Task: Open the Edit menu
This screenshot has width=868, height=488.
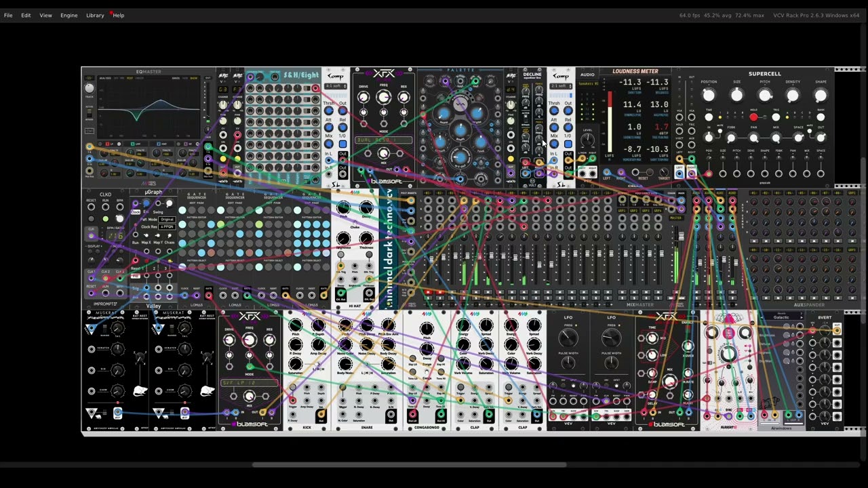Action: pyautogui.click(x=26, y=15)
